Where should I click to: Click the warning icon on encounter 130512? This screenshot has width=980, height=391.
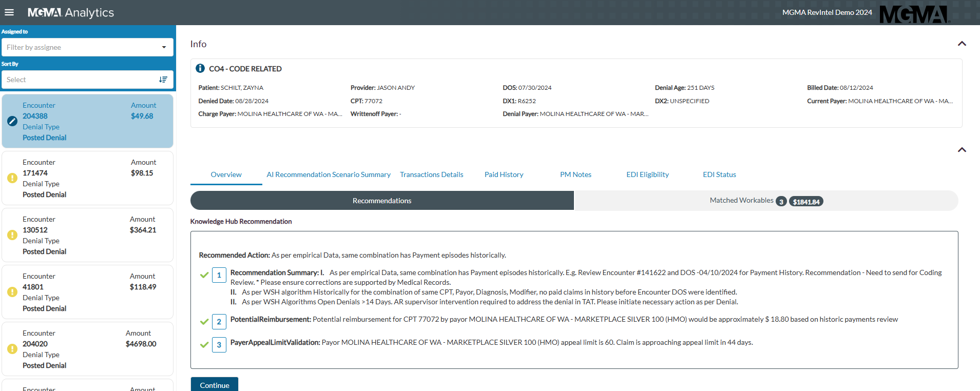[x=12, y=235]
